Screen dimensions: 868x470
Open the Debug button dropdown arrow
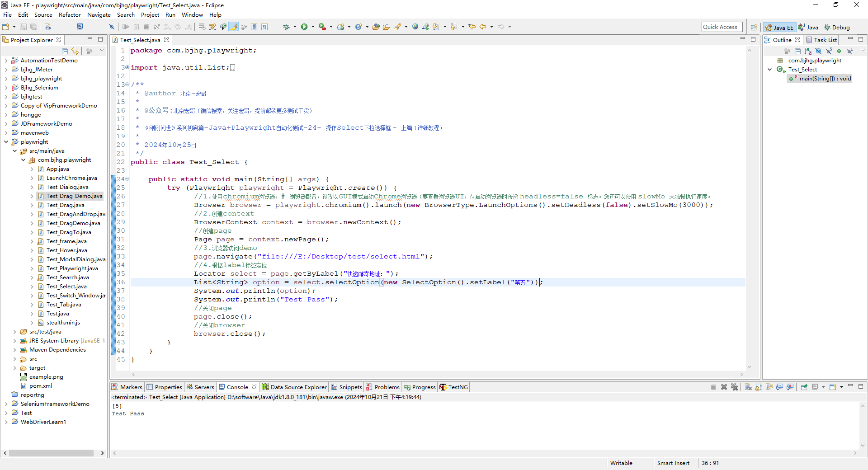pyautogui.click(x=295, y=27)
